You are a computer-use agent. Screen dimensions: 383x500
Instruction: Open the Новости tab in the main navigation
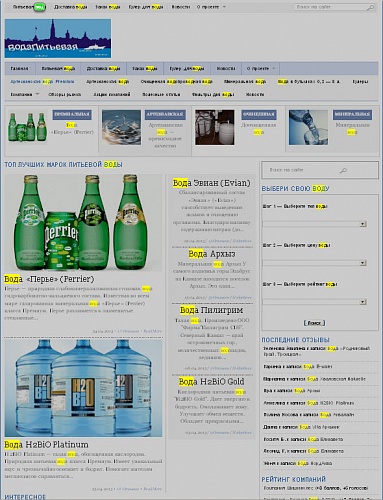226,69
